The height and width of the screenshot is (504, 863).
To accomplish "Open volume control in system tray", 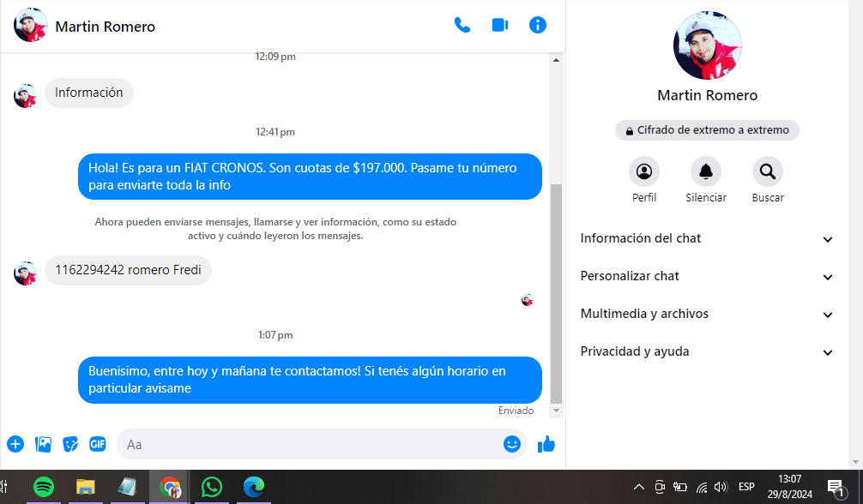I will click(x=721, y=487).
